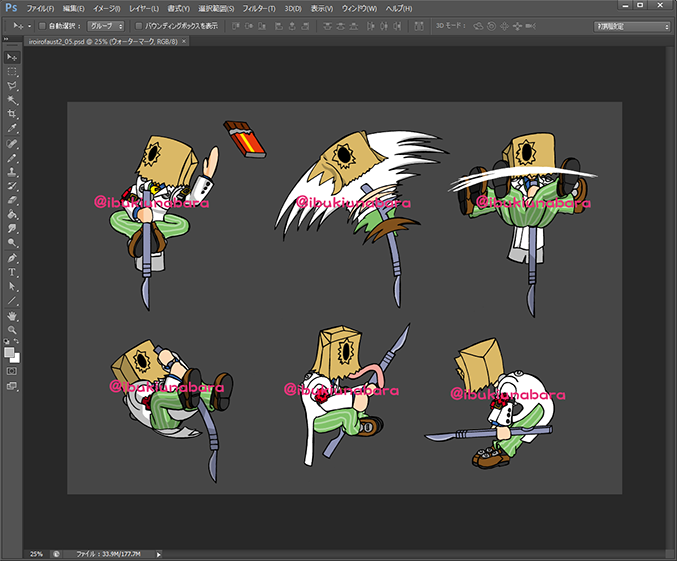Screen dimensions: 677x561
Task: Toggle Quick Mask mode icon
Action: pos(12,371)
